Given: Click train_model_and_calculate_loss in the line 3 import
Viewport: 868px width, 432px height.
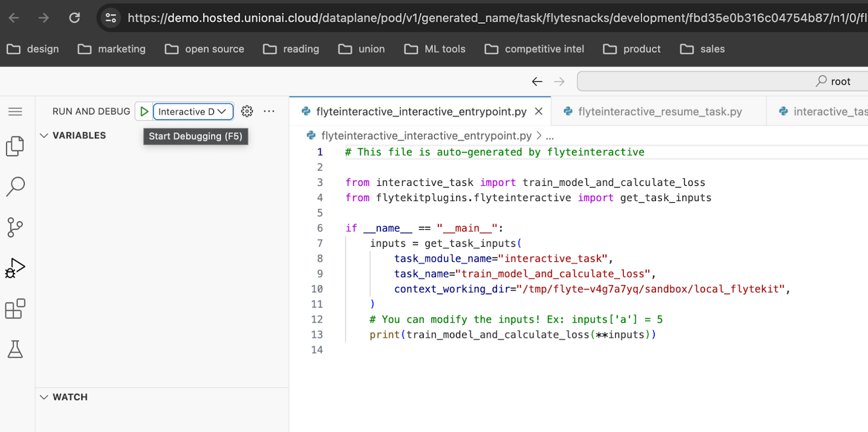Looking at the screenshot, I should click(x=614, y=183).
